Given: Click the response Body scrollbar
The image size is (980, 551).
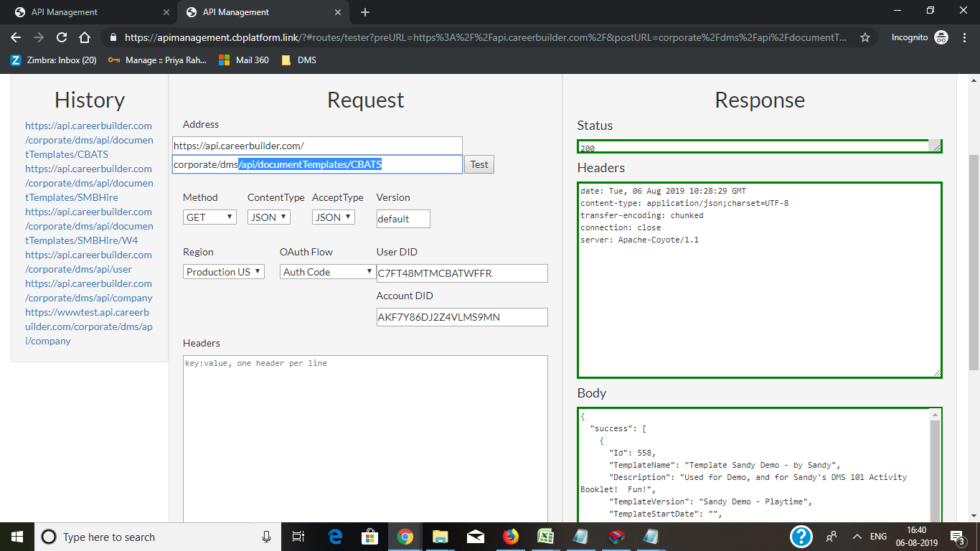Looking at the screenshot, I should pos(935,466).
